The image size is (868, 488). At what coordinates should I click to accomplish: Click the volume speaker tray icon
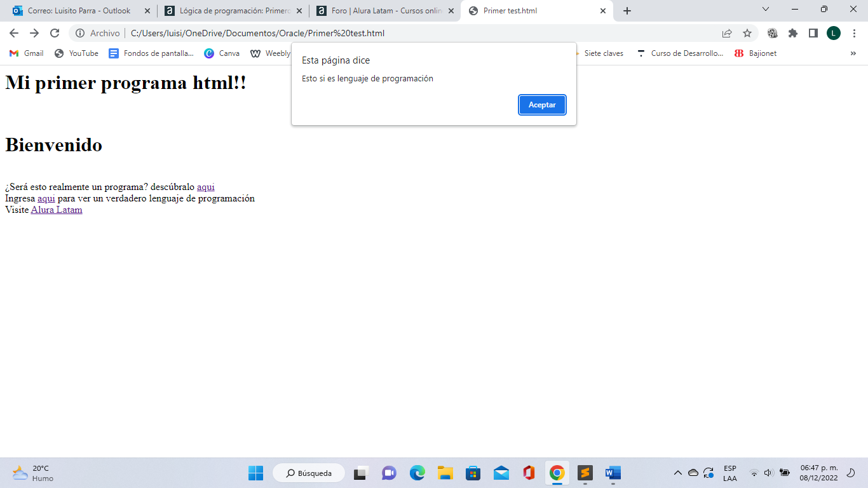(x=768, y=473)
